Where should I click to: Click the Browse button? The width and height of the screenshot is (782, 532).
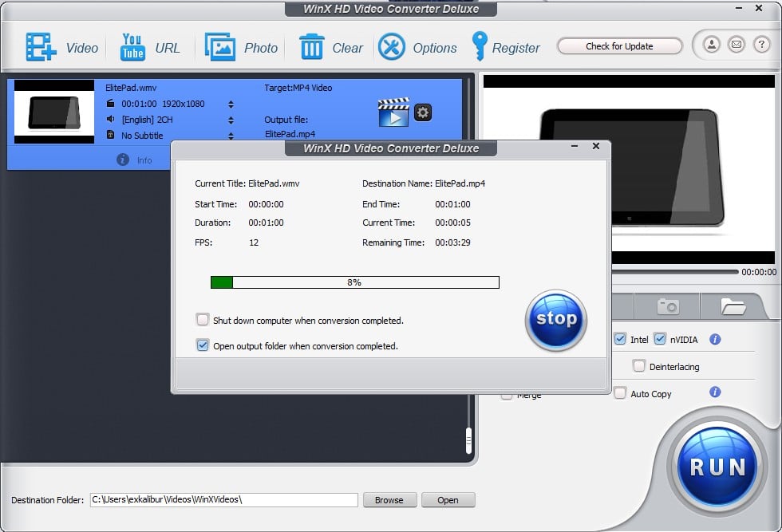tap(389, 500)
